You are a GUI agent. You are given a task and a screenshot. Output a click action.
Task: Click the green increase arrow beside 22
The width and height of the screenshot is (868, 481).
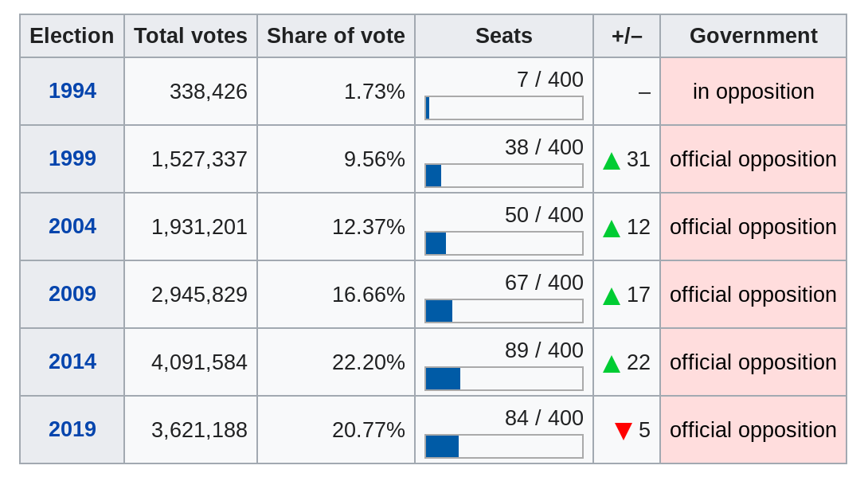point(612,363)
